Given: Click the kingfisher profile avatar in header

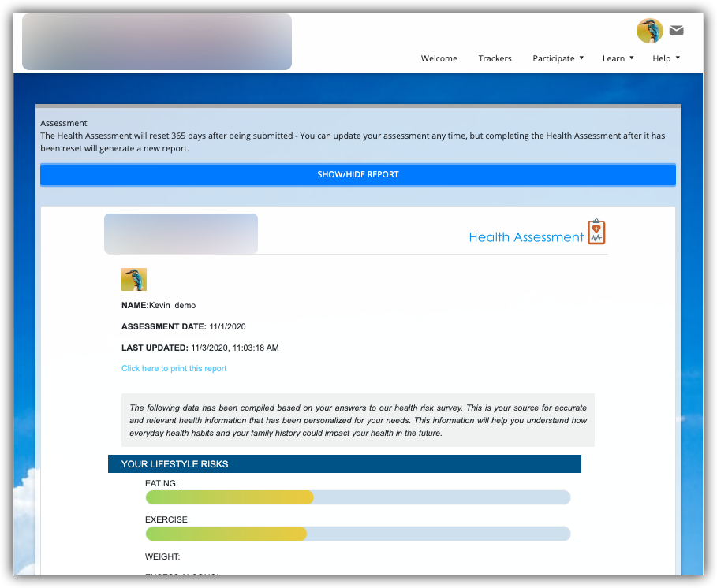Looking at the screenshot, I should 650,31.
